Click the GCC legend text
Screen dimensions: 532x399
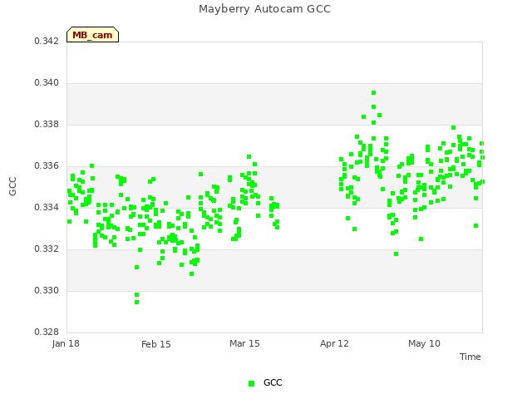coord(273,382)
